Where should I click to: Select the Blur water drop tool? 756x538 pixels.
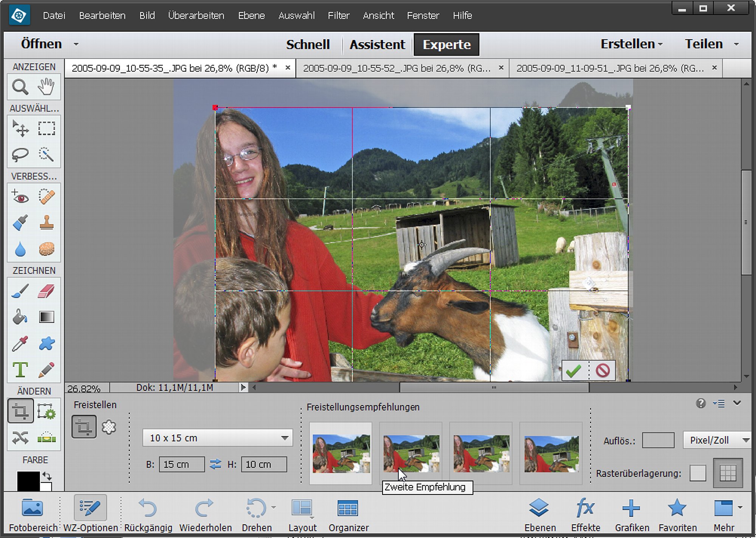(x=20, y=249)
